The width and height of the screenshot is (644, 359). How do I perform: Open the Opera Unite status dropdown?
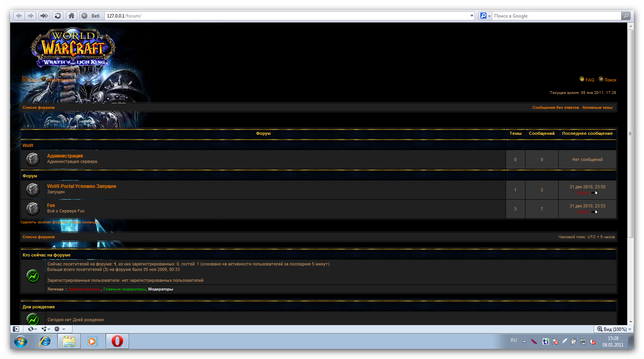coord(46,329)
